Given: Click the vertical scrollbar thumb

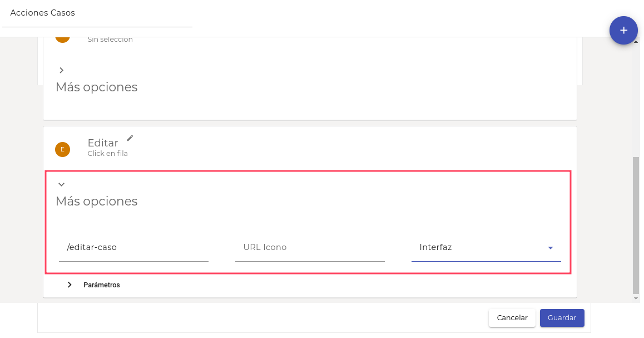Looking at the screenshot, I should 636,223.
